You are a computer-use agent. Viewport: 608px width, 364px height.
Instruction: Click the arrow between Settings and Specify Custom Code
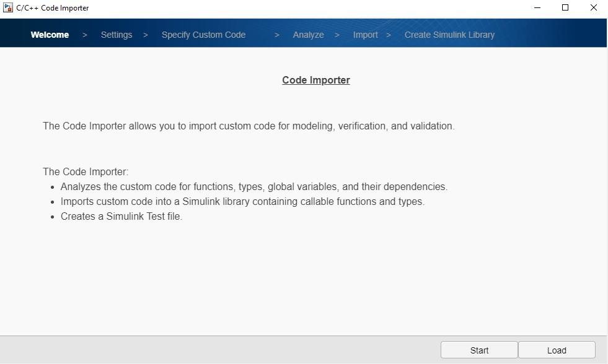(146, 35)
